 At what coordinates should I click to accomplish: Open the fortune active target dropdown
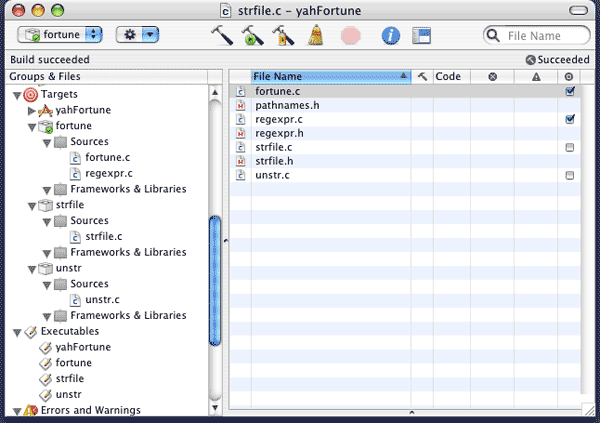click(x=60, y=35)
